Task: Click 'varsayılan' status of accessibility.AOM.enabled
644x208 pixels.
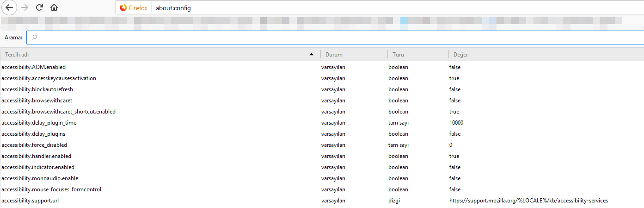Action: click(333, 67)
